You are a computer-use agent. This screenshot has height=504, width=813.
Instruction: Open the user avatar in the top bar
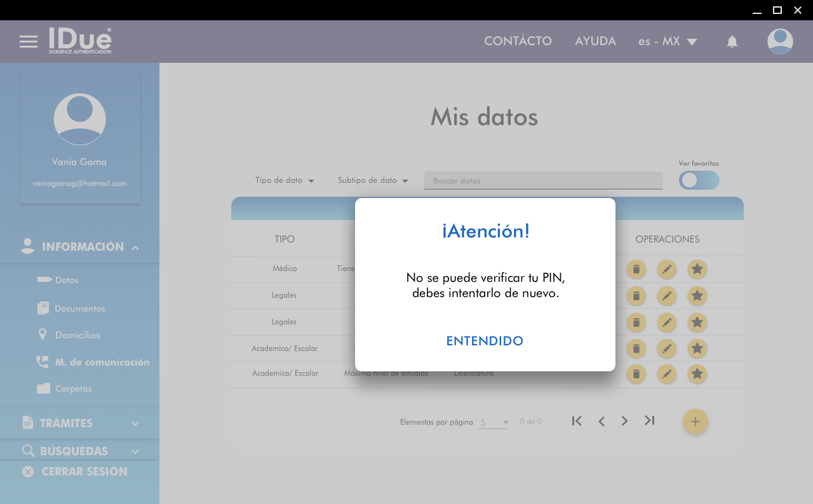(x=779, y=42)
